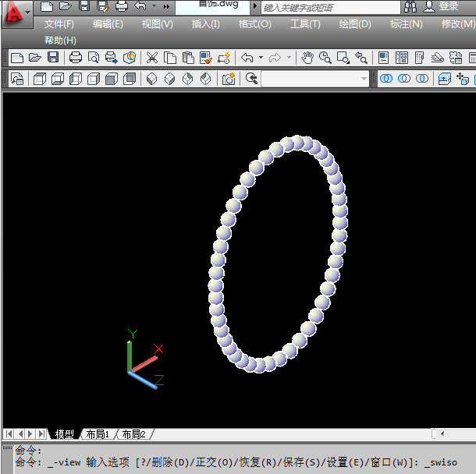The image size is (476, 474).
Task: Open the 绘图(D) menu
Action: click(355, 24)
